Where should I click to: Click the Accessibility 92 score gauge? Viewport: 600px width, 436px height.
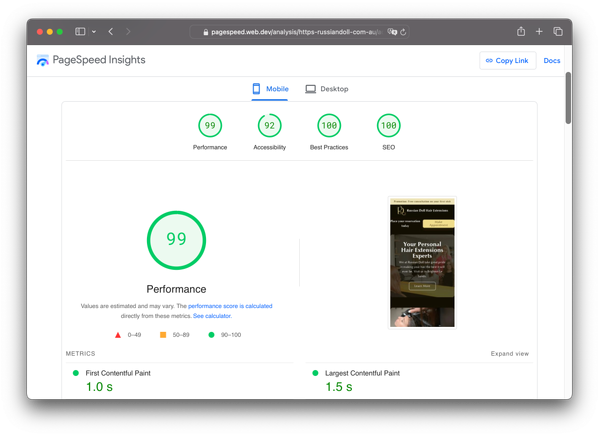pyautogui.click(x=269, y=126)
